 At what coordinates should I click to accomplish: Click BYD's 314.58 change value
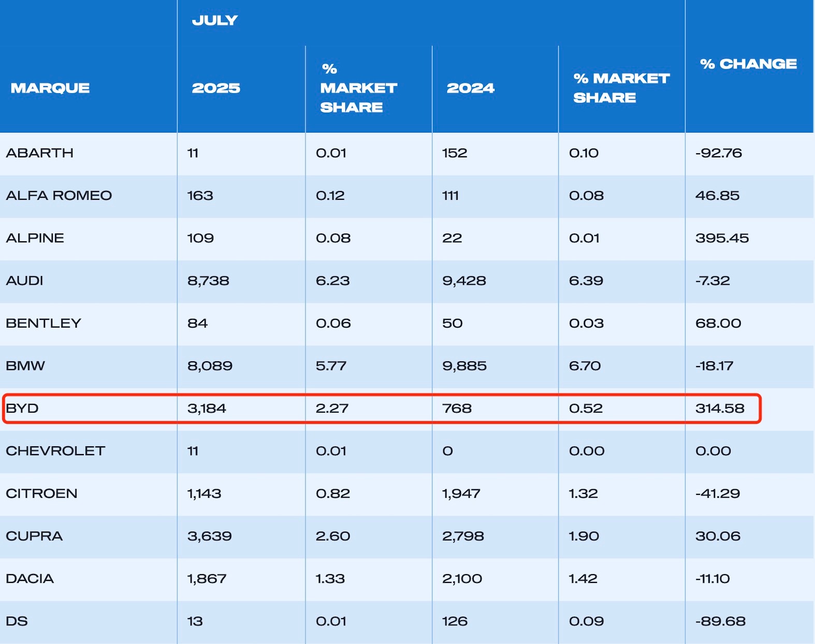coord(720,408)
